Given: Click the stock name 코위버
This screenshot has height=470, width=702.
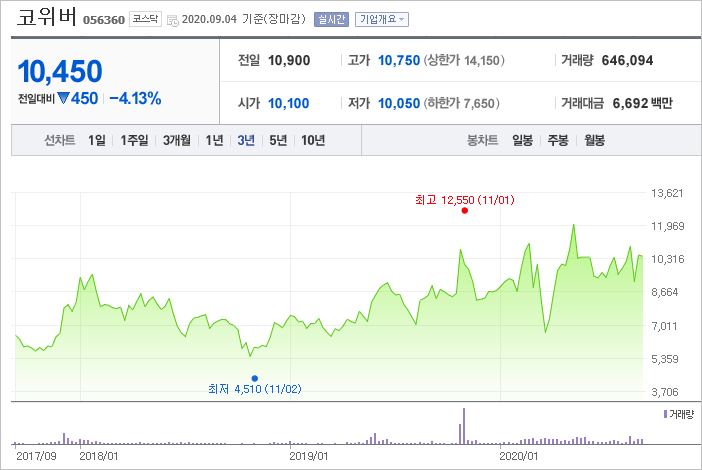Looking at the screenshot, I should (47, 17).
